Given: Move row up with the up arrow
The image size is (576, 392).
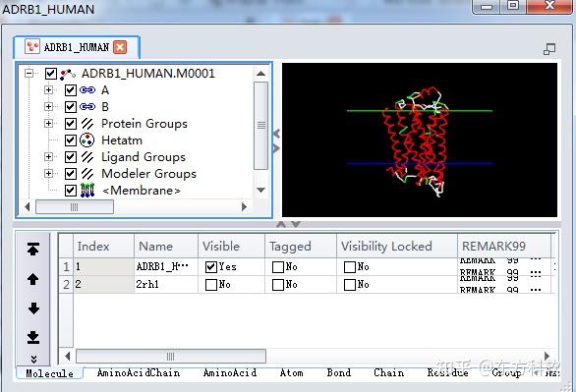Looking at the screenshot, I should click(33, 279).
